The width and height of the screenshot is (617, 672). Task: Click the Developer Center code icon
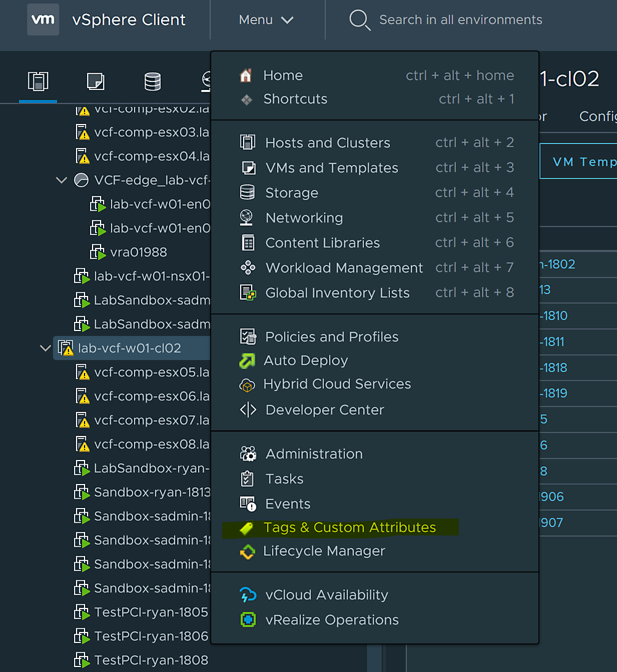coord(248,410)
